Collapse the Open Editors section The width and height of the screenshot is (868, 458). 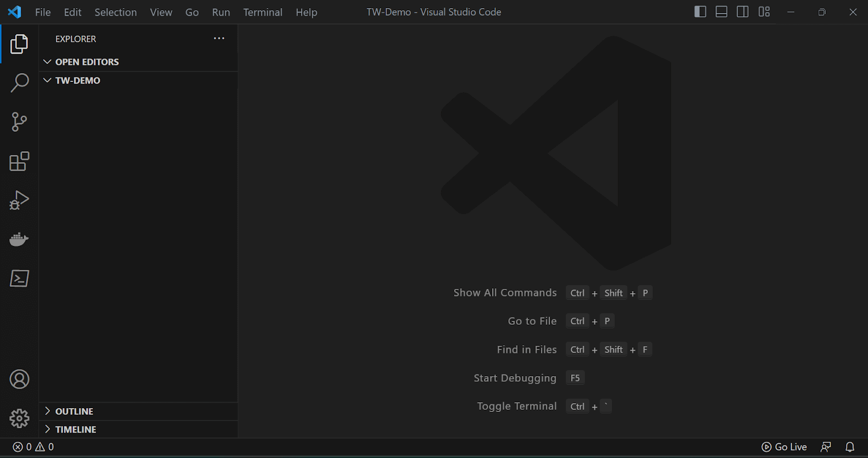pos(138,62)
